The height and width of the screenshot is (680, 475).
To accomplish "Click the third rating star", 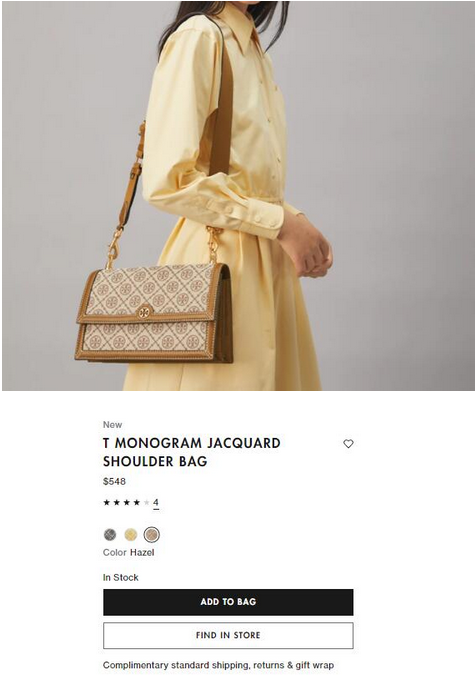I will click(127, 503).
